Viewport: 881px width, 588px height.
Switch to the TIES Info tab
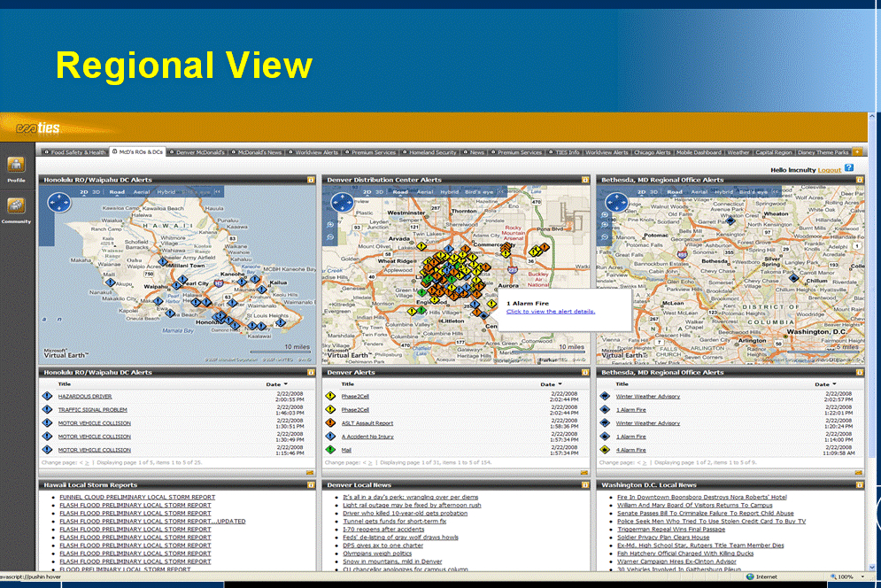pyautogui.click(x=563, y=152)
